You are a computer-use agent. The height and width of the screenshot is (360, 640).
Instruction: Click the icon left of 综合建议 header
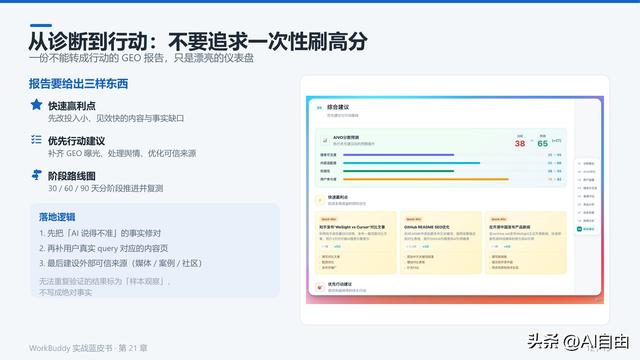pyautogui.click(x=319, y=108)
